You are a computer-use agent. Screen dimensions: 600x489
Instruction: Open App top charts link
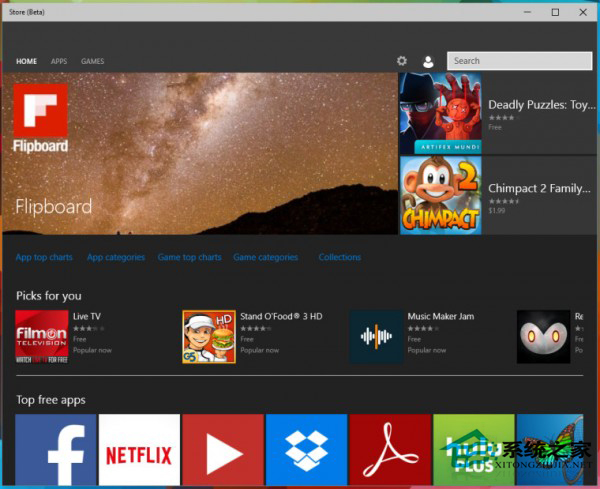click(x=44, y=257)
